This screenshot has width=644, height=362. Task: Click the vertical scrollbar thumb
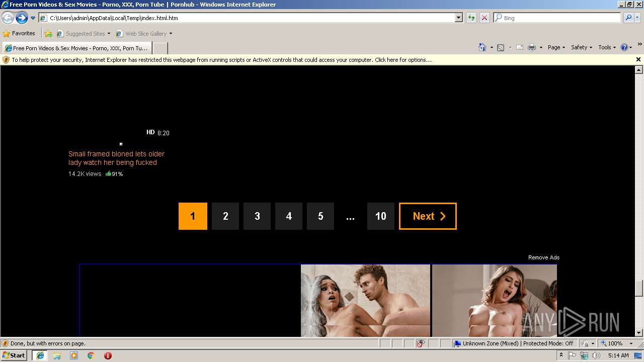(639, 289)
